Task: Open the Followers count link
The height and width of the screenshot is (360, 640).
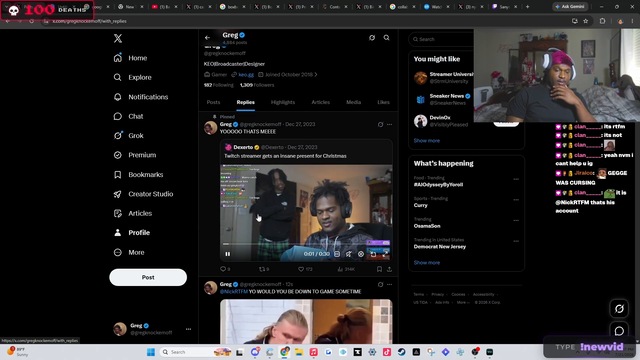Action: pos(257,85)
